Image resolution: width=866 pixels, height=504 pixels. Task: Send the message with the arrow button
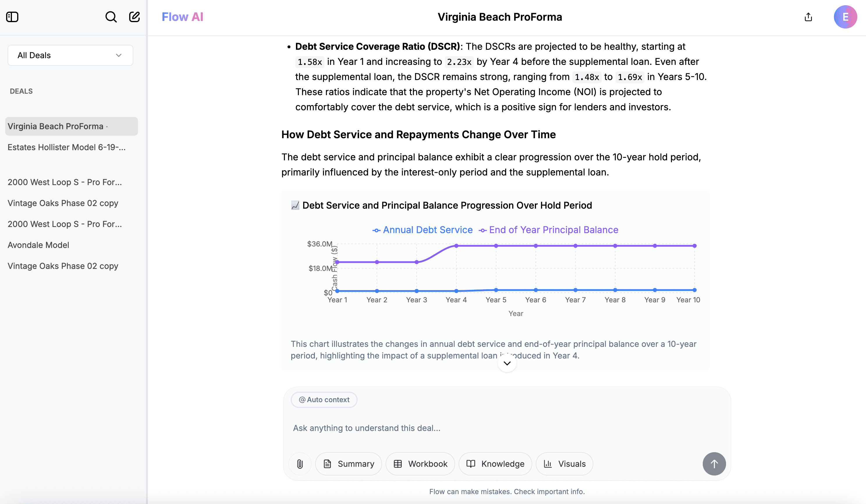[x=714, y=464]
